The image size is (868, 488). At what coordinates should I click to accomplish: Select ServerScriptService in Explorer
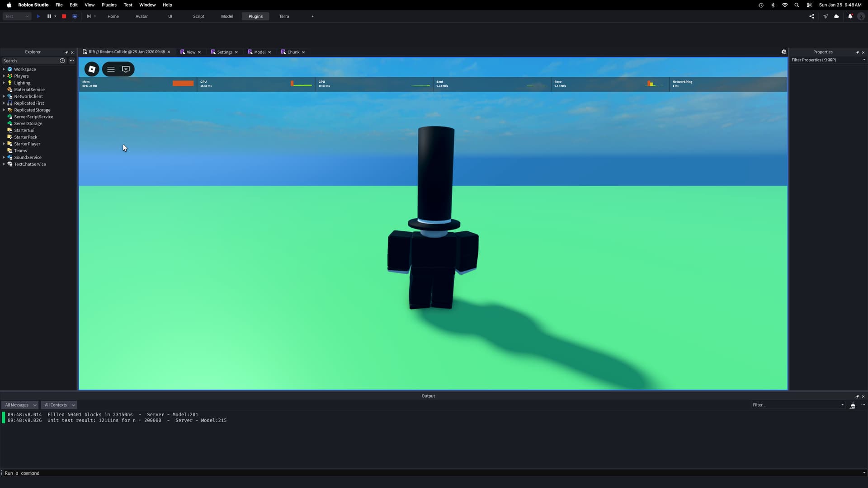point(33,117)
